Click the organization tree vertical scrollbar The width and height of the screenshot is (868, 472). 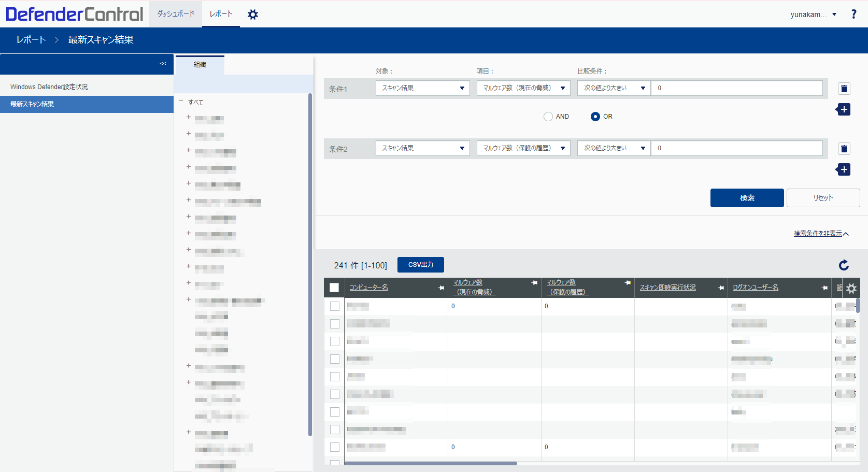310,264
